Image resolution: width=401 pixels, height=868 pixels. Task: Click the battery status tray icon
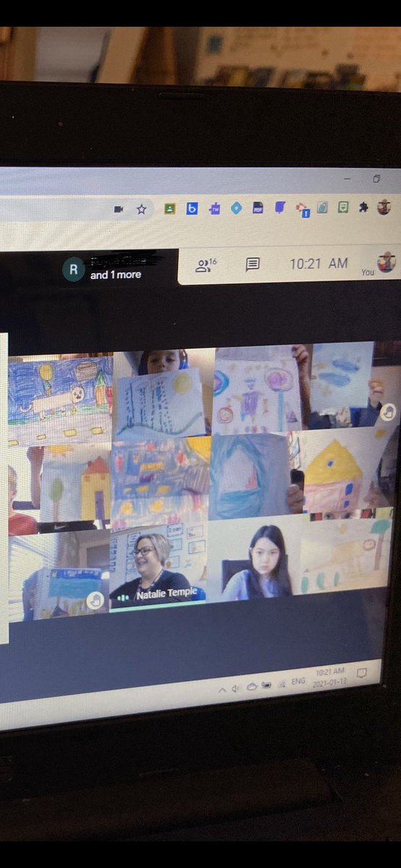[x=266, y=685]
